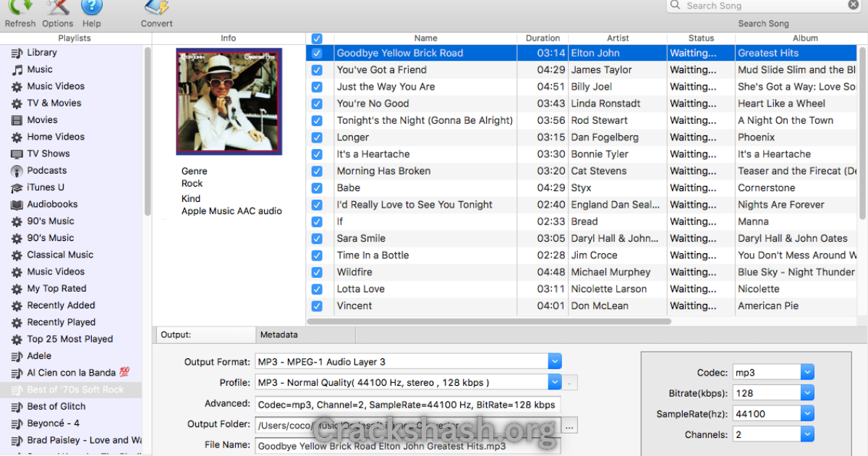Sort songs by Artist column header
Screen dimensions: 868x456
[618, 38]
